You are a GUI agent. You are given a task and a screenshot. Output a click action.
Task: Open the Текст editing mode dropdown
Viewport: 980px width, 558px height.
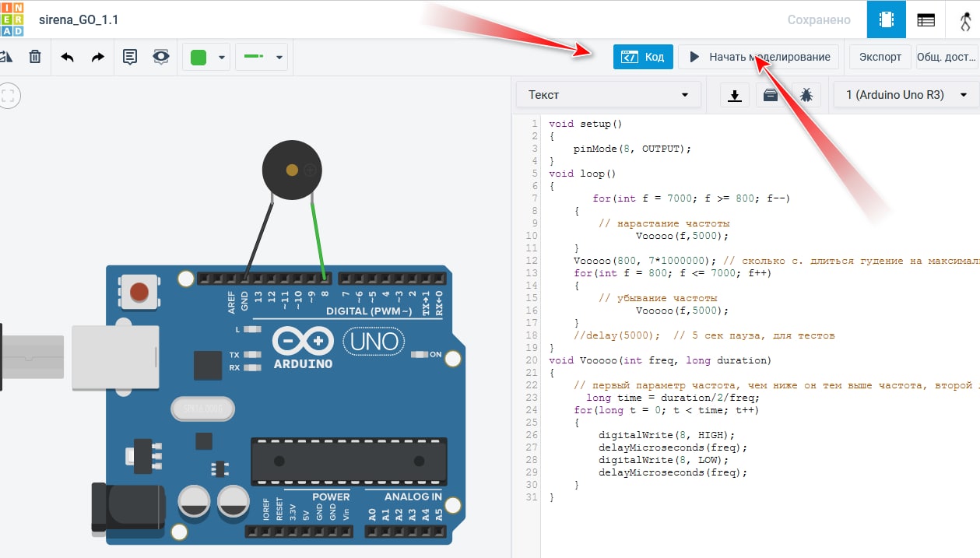tap(608, 95)
